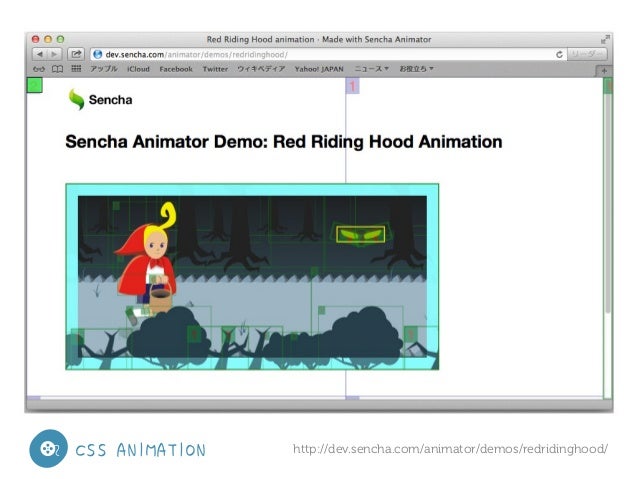
Task: Open the Facebook bookmark
Action: 176,69
